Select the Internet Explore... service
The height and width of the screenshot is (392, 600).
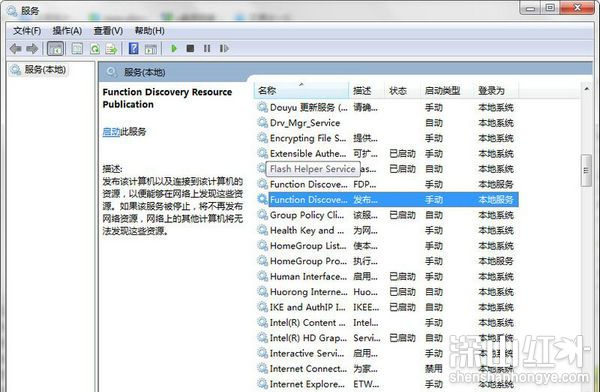point(387,384)
